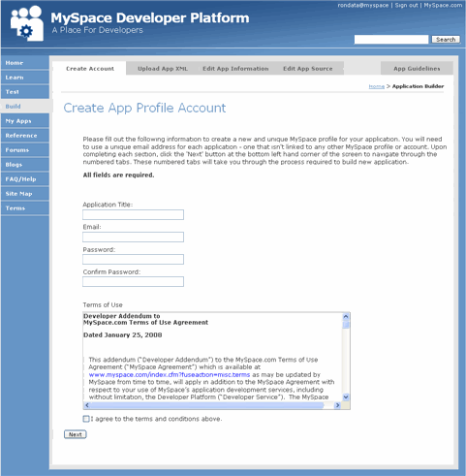Click the Application Builder breadcrumb text

(x=418, y=86)
